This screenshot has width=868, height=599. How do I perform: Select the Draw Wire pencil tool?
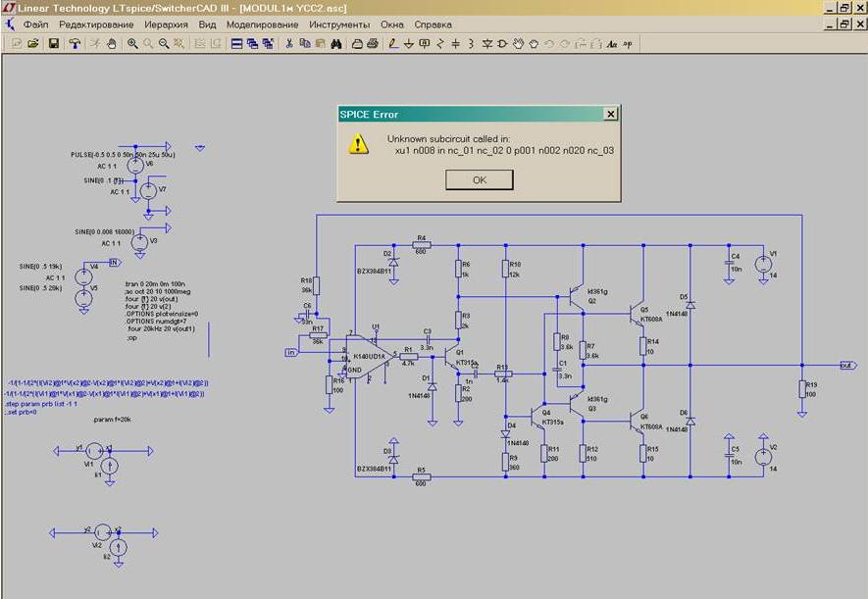393,43
